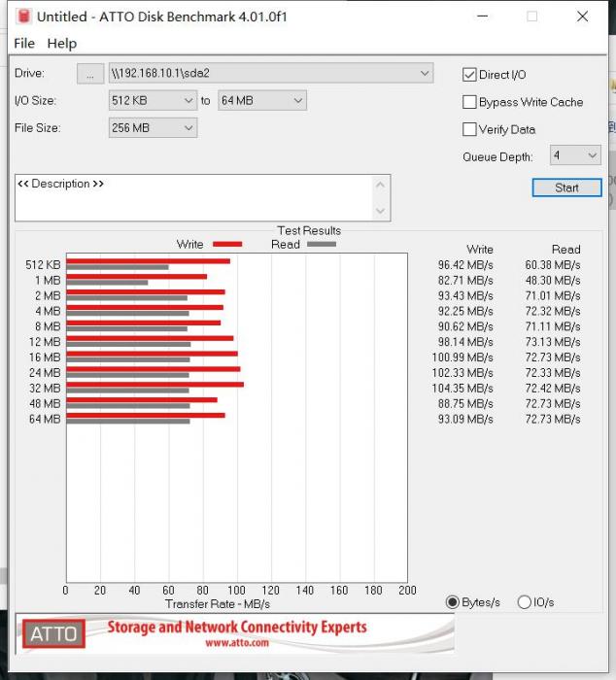Close the ATTO Disk Benchmark window
Screen dimensions: 616x680
(x=582, y=17)
